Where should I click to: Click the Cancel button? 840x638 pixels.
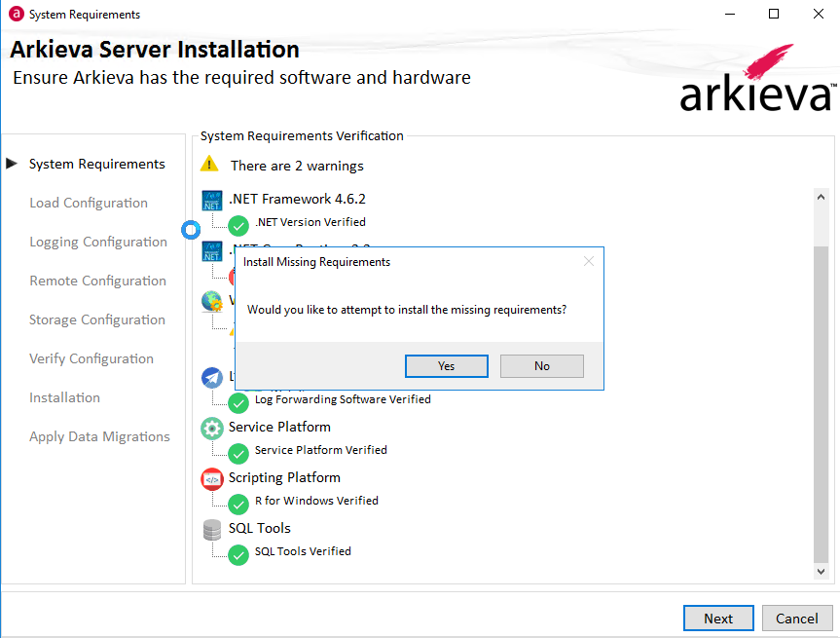(x=796, y=619)
